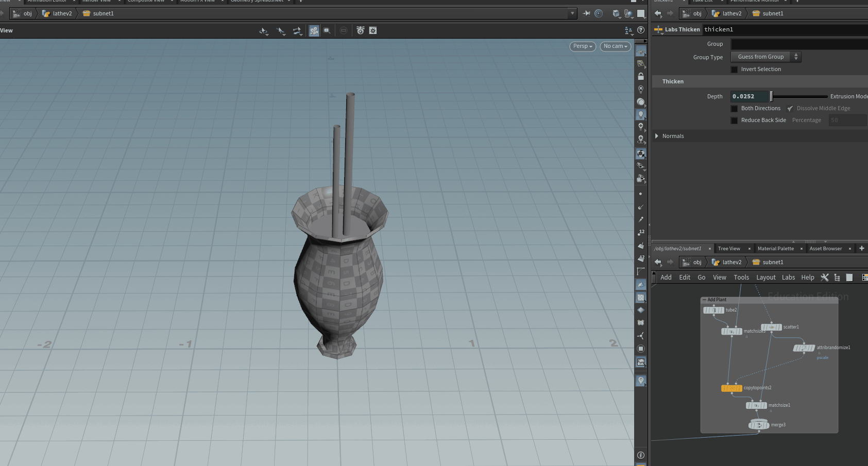This screenshot has height=466, width=868.
Task: Open the viewport layout people icon menu
Action: pos(628,31)
